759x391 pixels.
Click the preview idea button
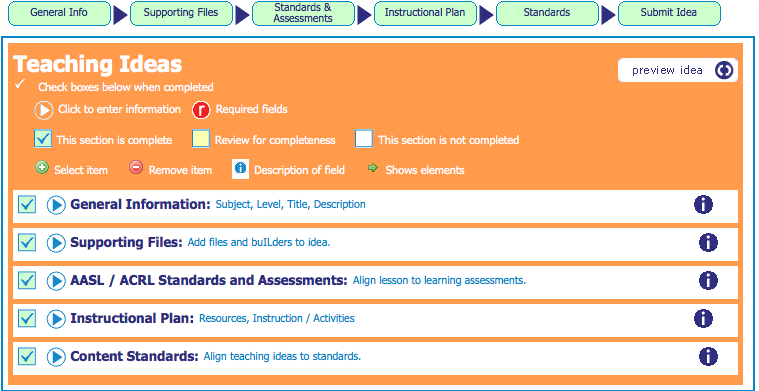pyautogui.click(x=678, y=71)
